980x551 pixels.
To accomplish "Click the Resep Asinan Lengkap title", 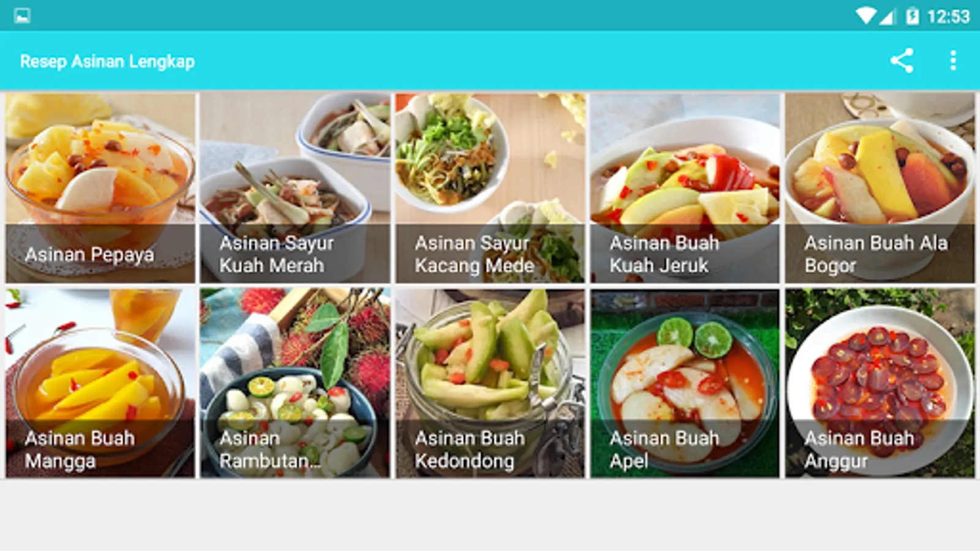I will coord(107,61).
